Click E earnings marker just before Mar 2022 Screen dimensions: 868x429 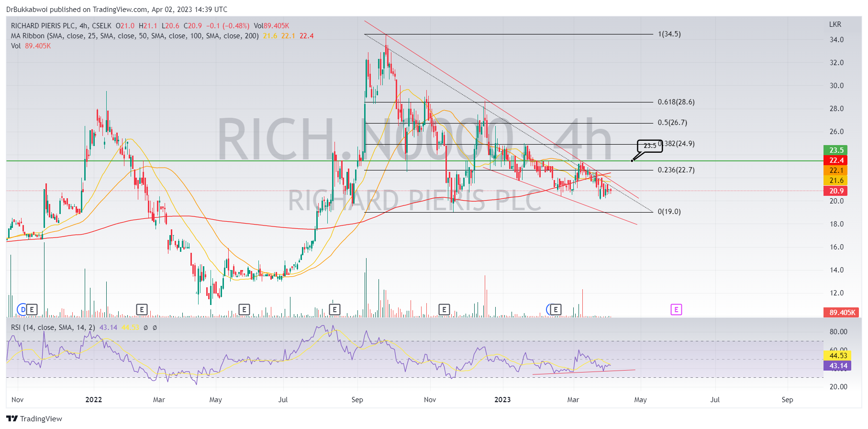[142, 310]
